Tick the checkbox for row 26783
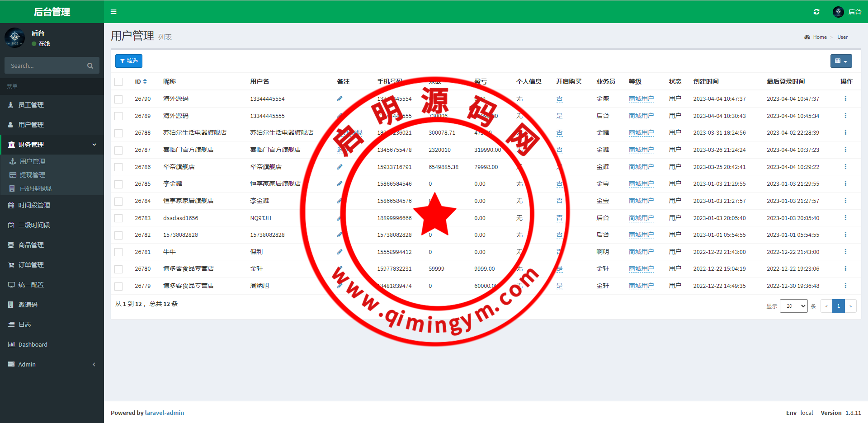Viewport: 868px width, 423px height. [118, 218]
